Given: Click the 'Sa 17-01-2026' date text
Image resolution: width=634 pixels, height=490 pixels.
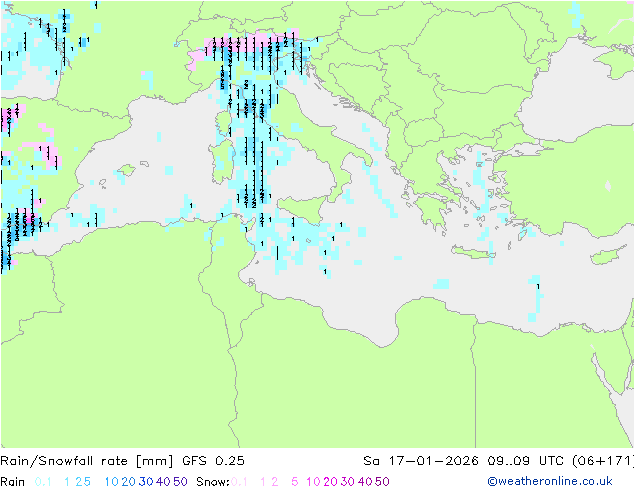Looking at the screenshot, I should pyautogui.click(x=421, y=460).
